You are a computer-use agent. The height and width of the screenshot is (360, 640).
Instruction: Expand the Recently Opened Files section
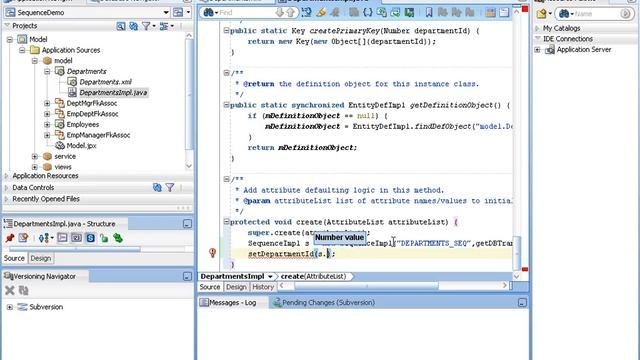(x=7, y=199)
